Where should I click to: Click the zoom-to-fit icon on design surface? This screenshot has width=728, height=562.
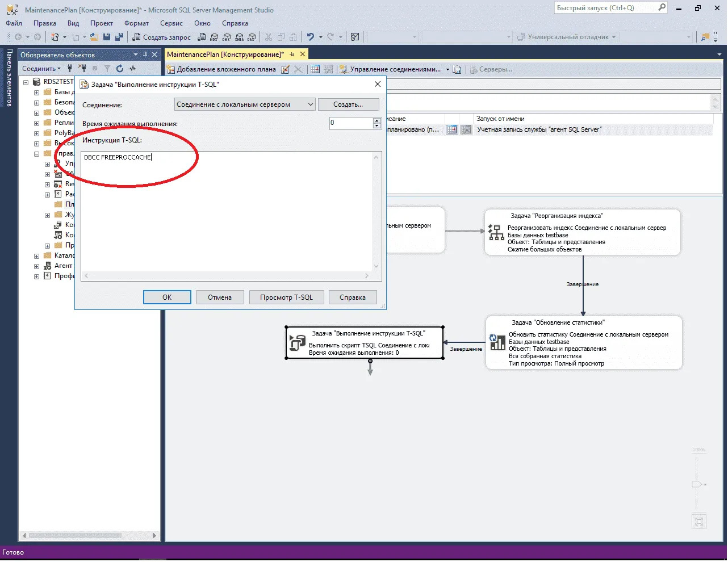(699, 522)
